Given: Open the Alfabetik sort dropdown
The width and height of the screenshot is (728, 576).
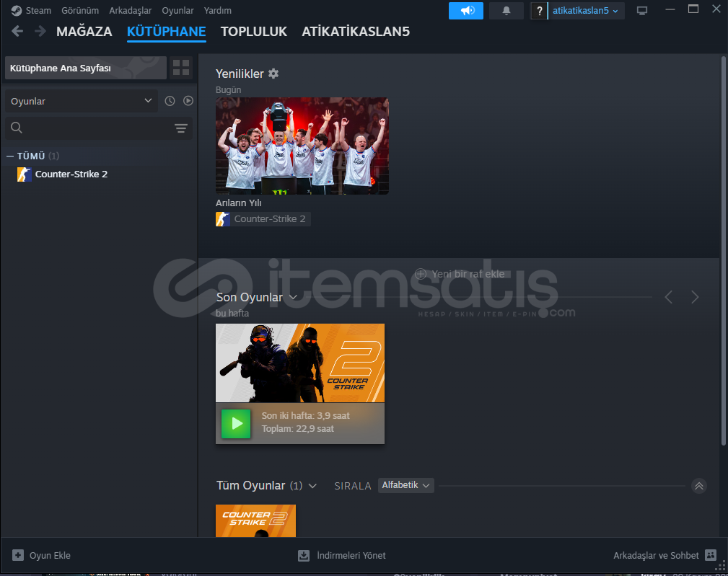Looking at the screenshot, I should click(x=405, y=485).
